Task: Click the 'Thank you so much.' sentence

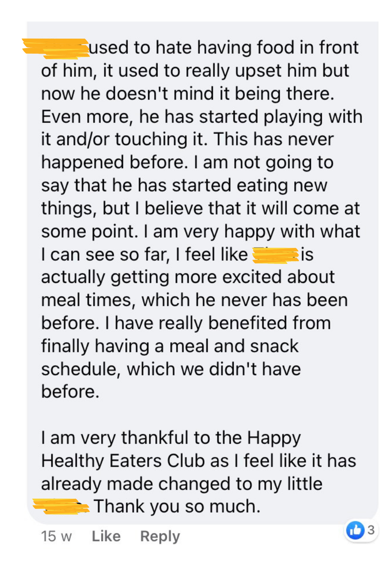Action: [x=177, y=506]
